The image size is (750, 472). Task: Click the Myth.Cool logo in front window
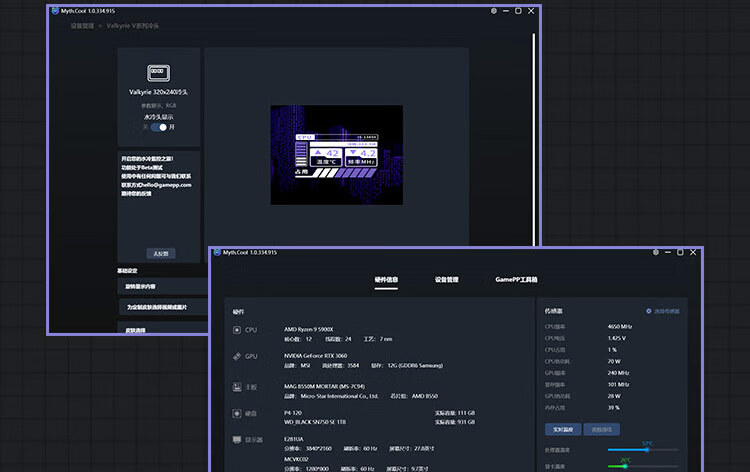(x=217, y=252)
